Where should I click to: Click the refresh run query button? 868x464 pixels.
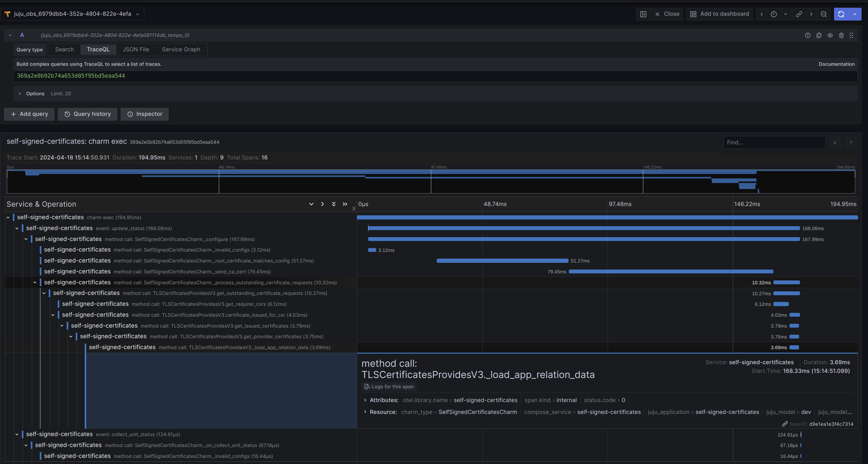[x=841, y=14]
